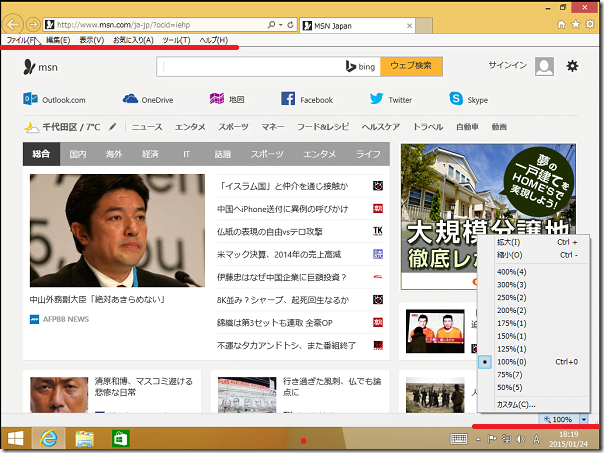Open the favorites star icon
This screenshot has height=453, width=604.
tap(575, 23)
